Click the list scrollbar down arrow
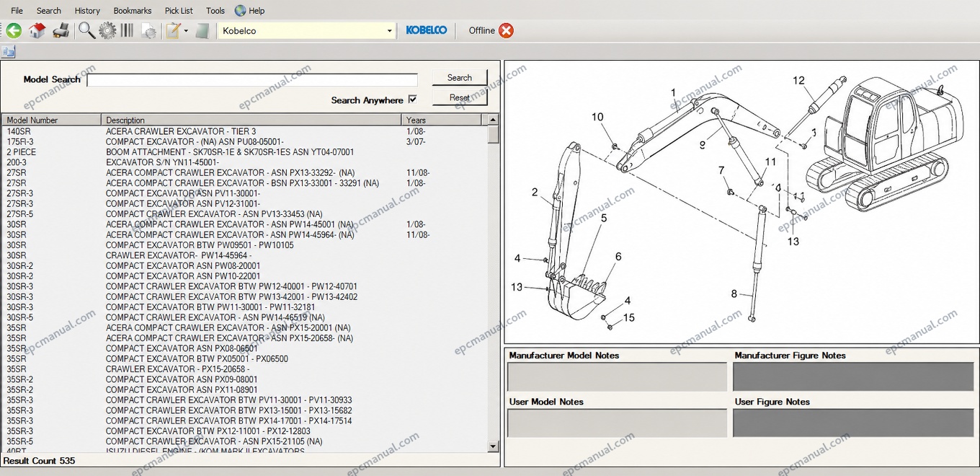Screen dimensions: 980x476 click(x=493, y=446)
